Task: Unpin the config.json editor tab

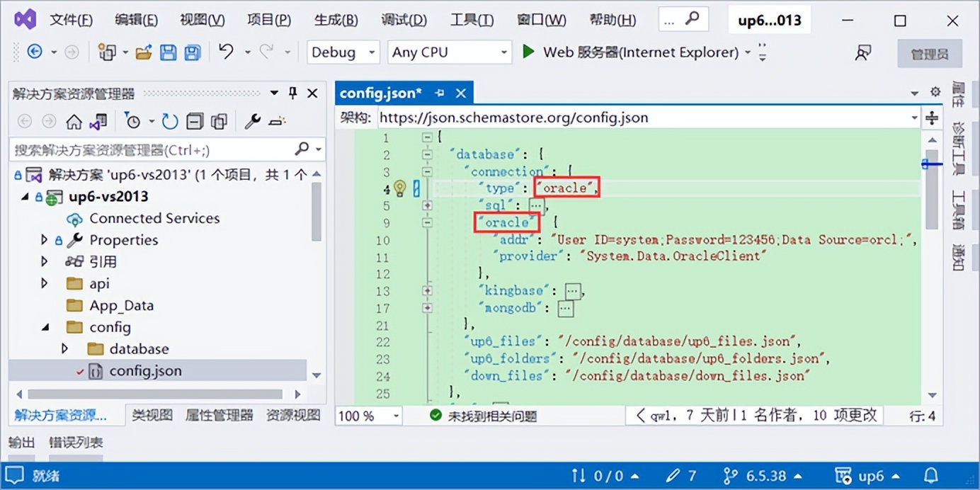Action: pos(439,93)
